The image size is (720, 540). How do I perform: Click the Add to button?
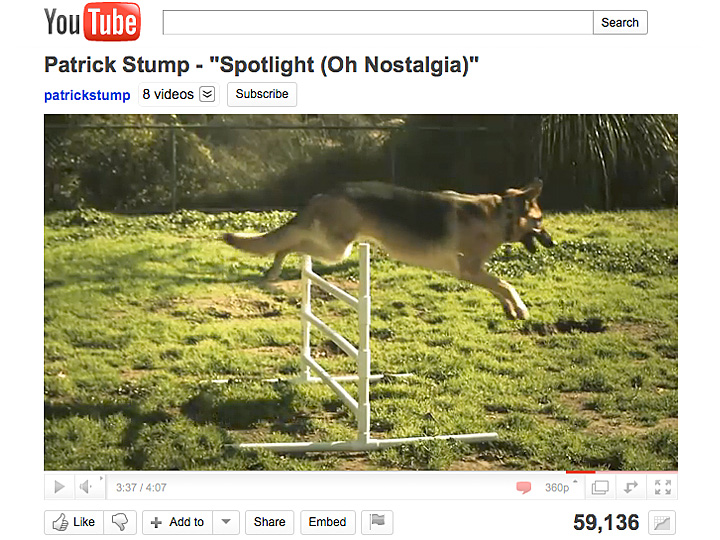[177, 522]
